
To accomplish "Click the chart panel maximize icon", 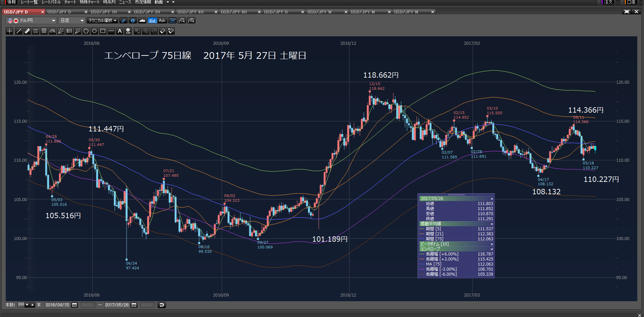I will (627, 12).
